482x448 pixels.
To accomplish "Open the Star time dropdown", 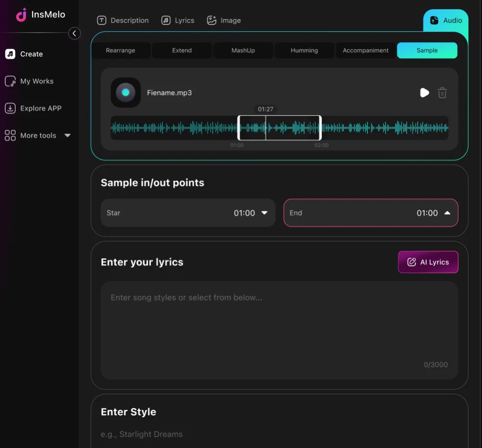I will (x=188, y=213).
